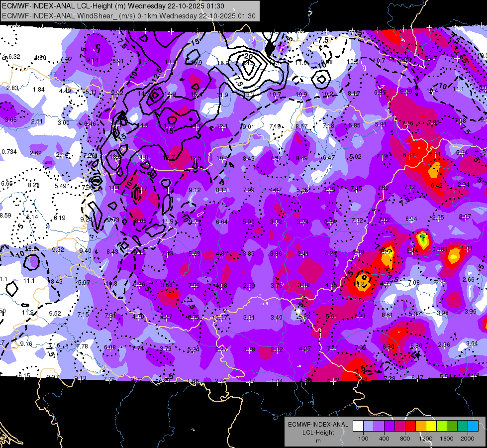The height and width of the screenshot is (448, 487).
Task: Click the white legend swatch below 100
Action: click(x=358, y=426)
